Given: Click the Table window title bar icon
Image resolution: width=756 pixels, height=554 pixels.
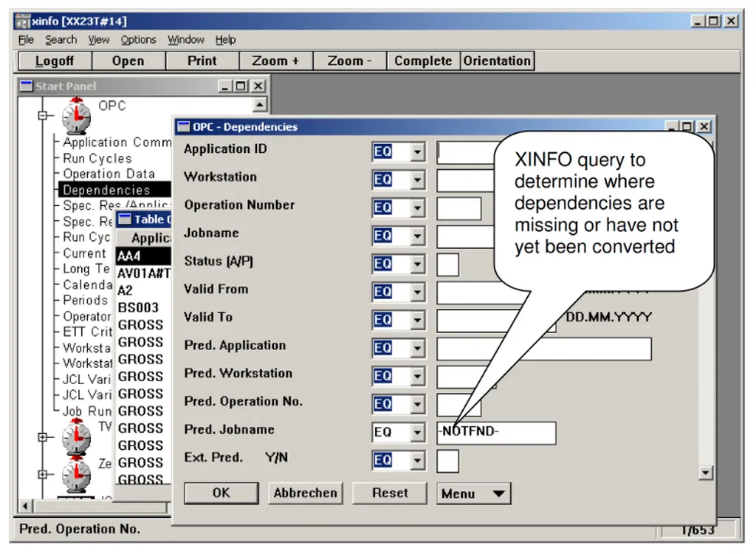Looking at the screenshot, I should point(126,219).
